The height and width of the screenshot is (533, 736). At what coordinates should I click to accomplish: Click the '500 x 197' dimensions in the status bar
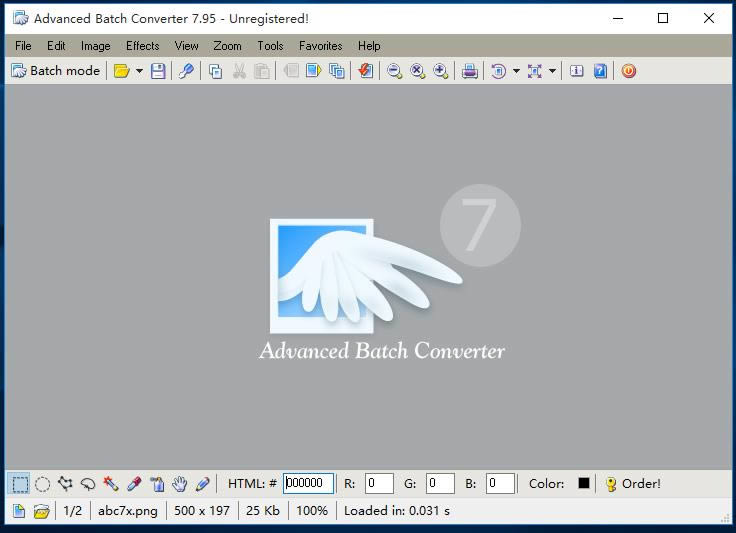click(202, 511)
